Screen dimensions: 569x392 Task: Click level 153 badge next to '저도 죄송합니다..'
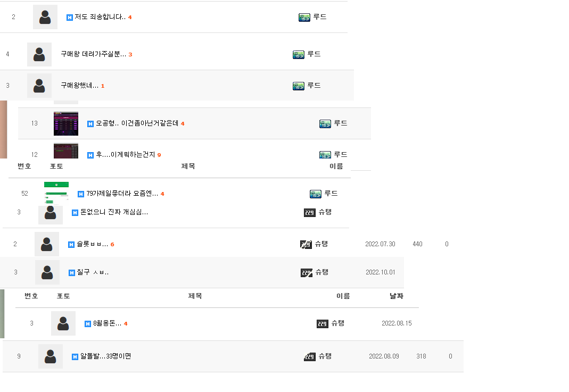(304, 18)
